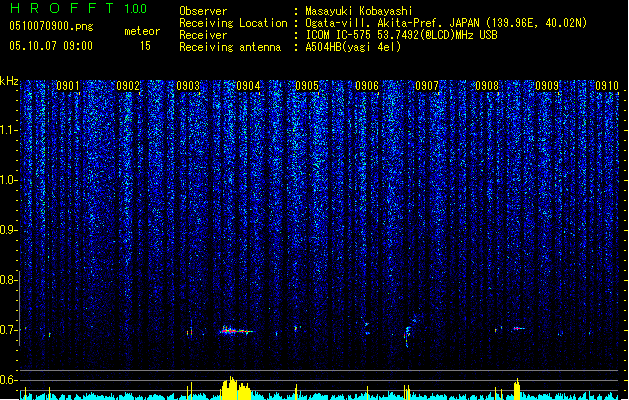Screen dimensions: 629x400
Task: Click the HROFFT 1.0.0 title text
Action: click(x=78, y=8)
